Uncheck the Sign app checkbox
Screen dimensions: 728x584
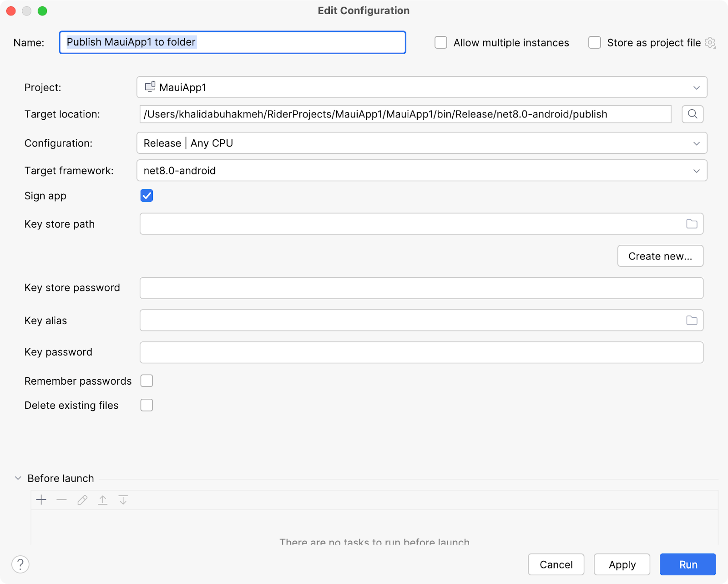tap(147, 196)
